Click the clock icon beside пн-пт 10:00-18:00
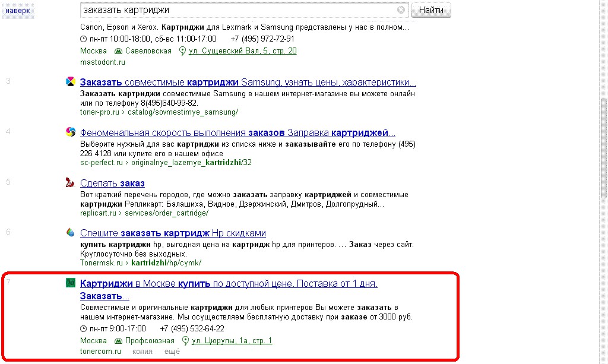608x364 pixels. [x=83, y=39]
